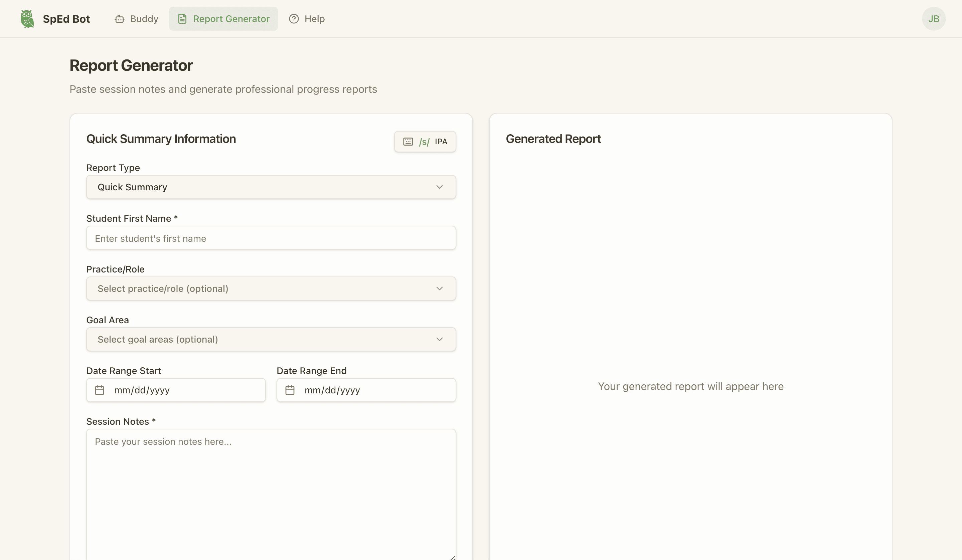Click the Date Range Start calendar icon
This screenshot has width=962, height=560.
tap(100, 390)
